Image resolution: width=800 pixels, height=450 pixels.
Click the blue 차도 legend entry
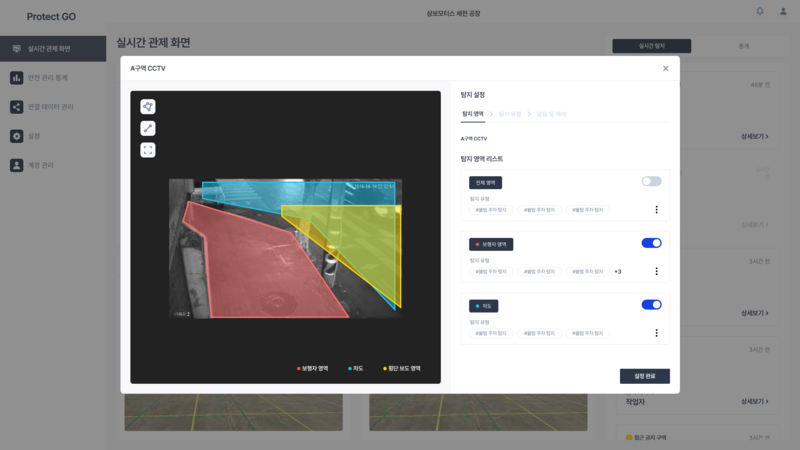point(356,368)
